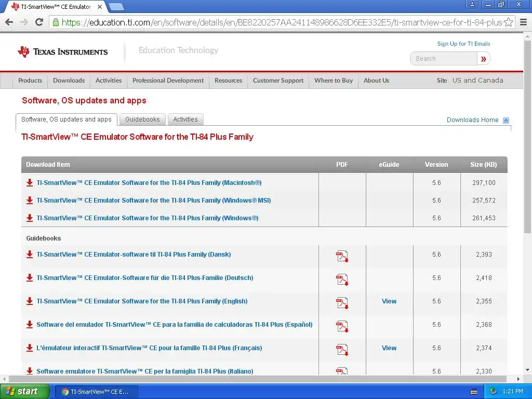The width and height of the screenshot is (532, 399).
Task: Open PDF icon for English guidebook
Action: 342,303
